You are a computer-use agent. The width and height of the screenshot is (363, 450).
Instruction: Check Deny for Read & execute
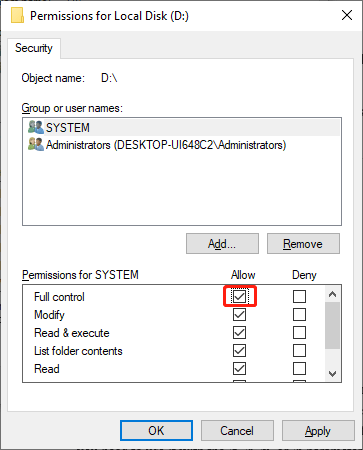299,332
